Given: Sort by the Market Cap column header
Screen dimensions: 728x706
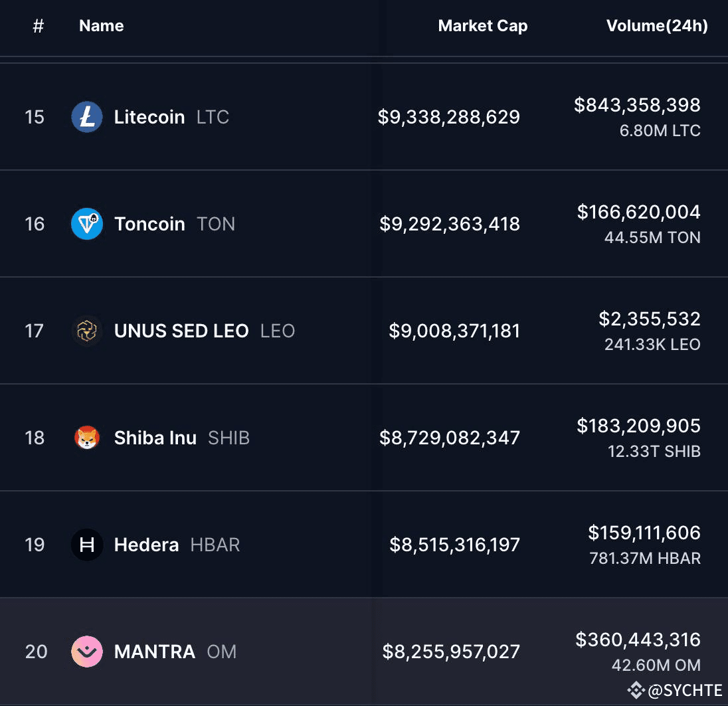Looking at the screenshot, I should tap(483, 25).
